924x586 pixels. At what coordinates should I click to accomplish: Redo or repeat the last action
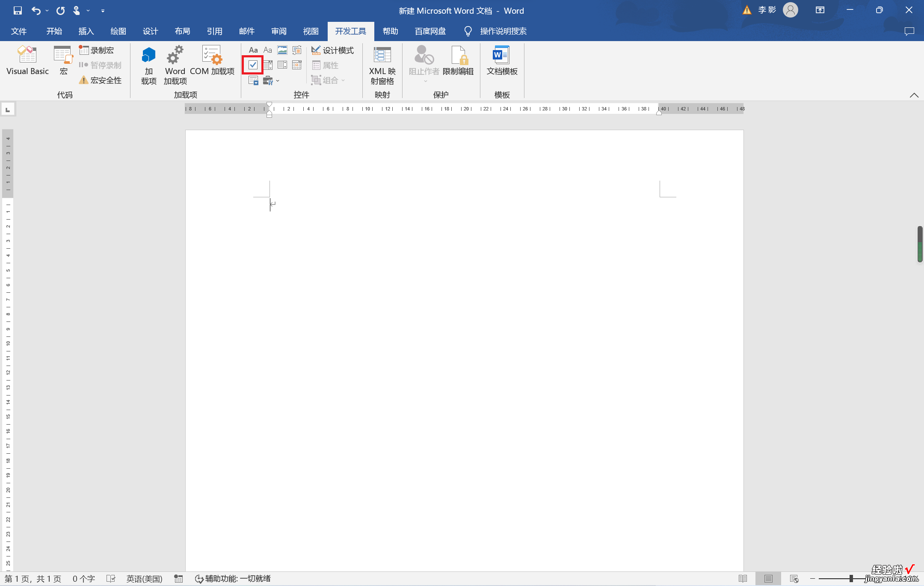[x=60, y=11]
